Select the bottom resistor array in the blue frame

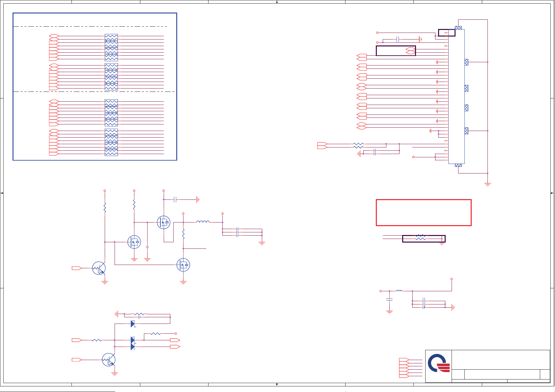click(x=111, y=152)
